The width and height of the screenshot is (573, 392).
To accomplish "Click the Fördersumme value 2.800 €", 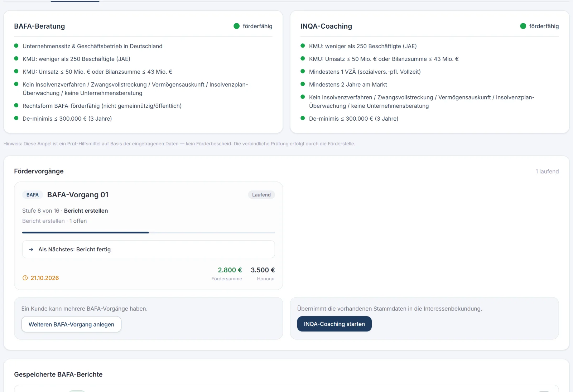I will (230, 270).
